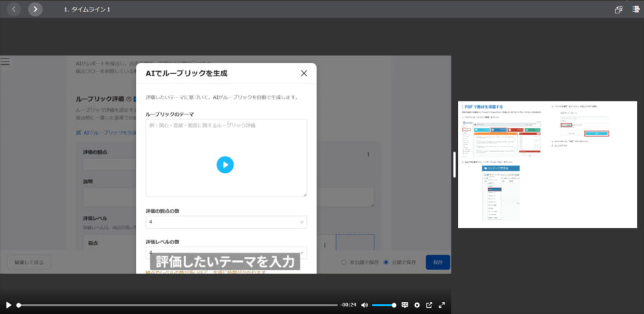Click the blue 保存 button
The height and width of the screenshot is (314, 644).
click(438, 262)
